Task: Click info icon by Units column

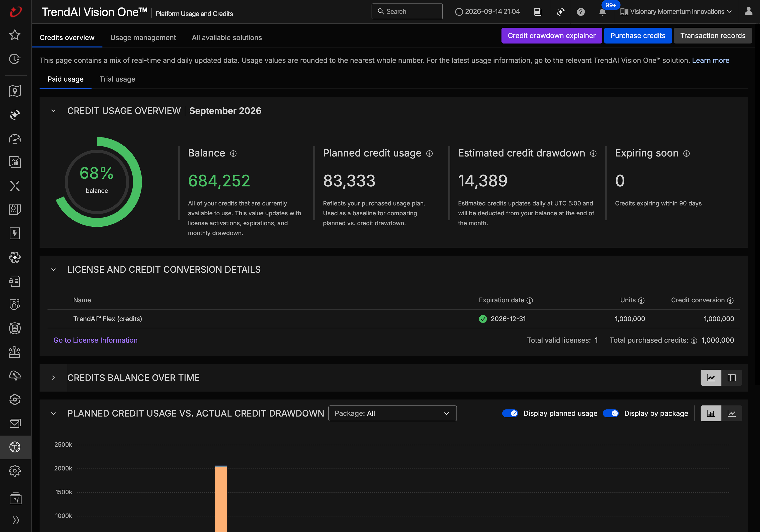Action: point(641,300)
